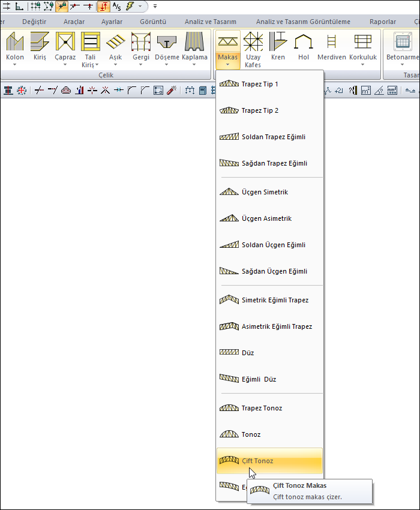
Task: Open the Korkuluk railing dropdown
Action: (x=362, y=64)
